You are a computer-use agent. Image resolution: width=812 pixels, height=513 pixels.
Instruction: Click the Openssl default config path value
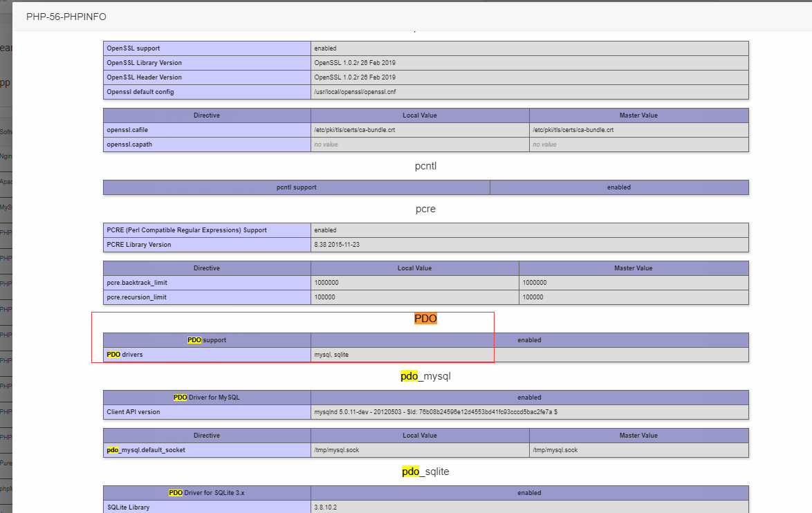click(x=355, y=92)
